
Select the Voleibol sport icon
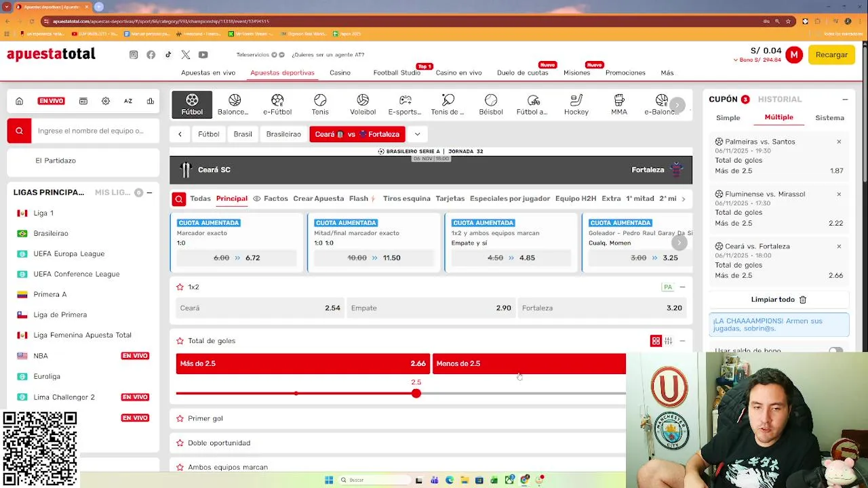pyautogui.click(x=363, y=104)
